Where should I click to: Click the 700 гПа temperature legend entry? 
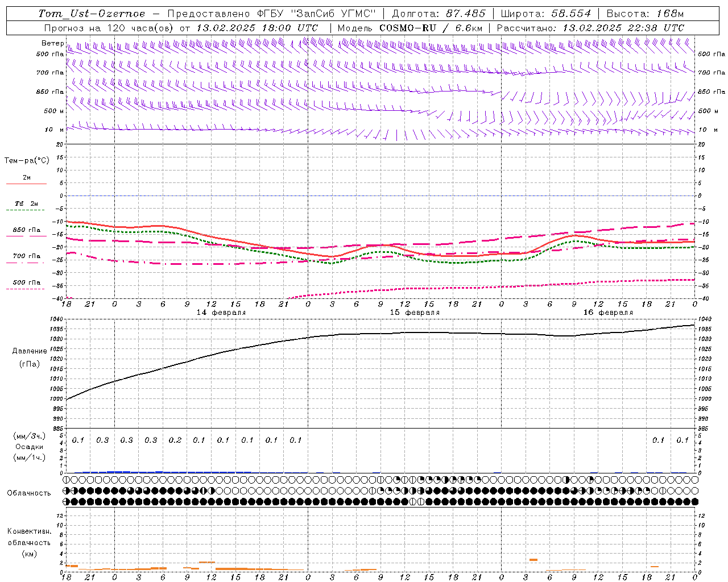pyautogui.click(x=27, y=256)
